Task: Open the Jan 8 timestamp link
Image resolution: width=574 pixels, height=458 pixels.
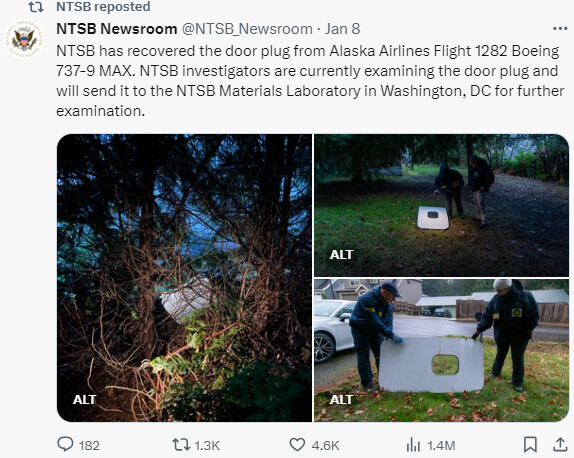Action: 343,29
